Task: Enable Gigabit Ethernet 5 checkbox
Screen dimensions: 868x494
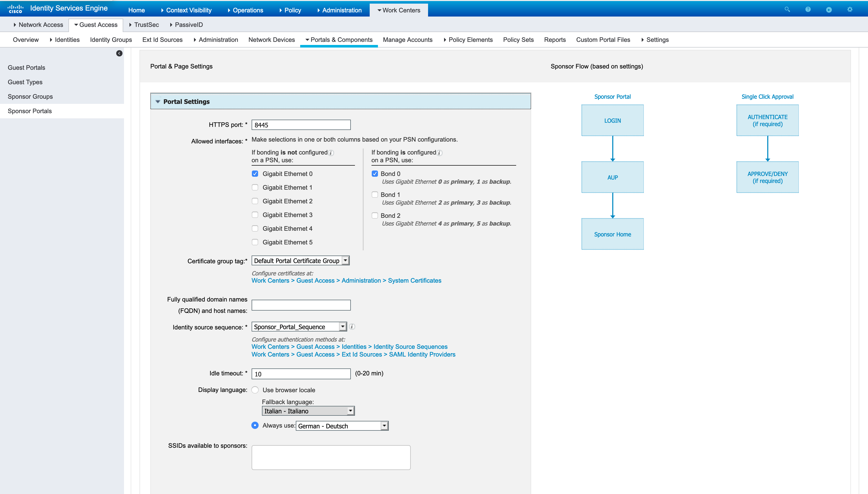Action: click(x=255, y=242)
